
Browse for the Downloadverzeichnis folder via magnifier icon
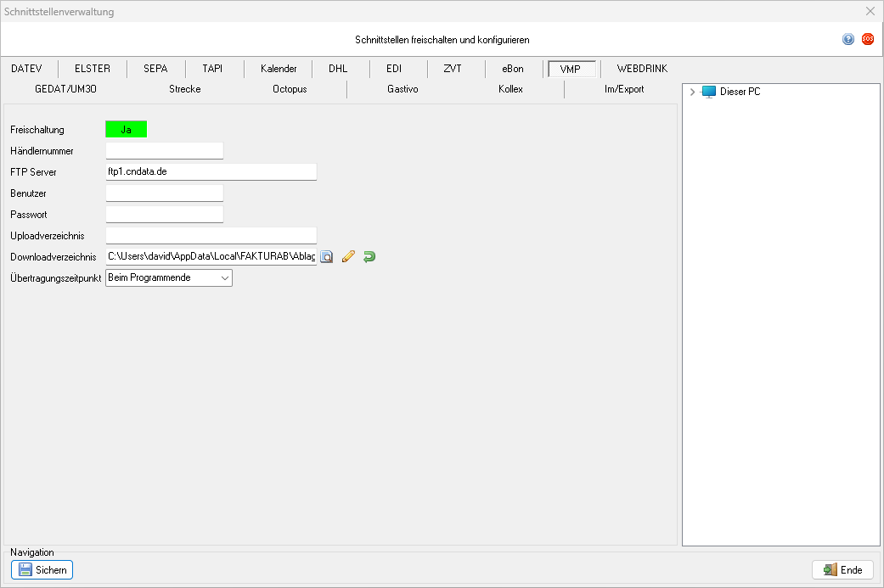(x=327, y=256)
